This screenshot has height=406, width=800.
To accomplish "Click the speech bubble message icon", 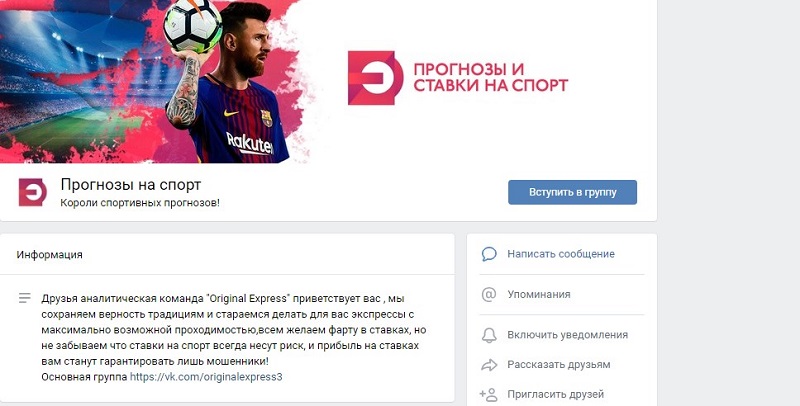I will click(x=489, y=254).
